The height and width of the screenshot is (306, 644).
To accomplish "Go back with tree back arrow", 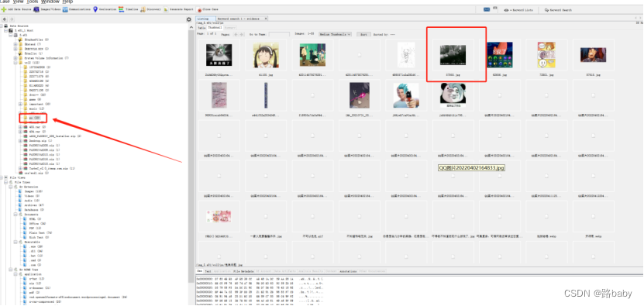I will (x=4, y=19).
